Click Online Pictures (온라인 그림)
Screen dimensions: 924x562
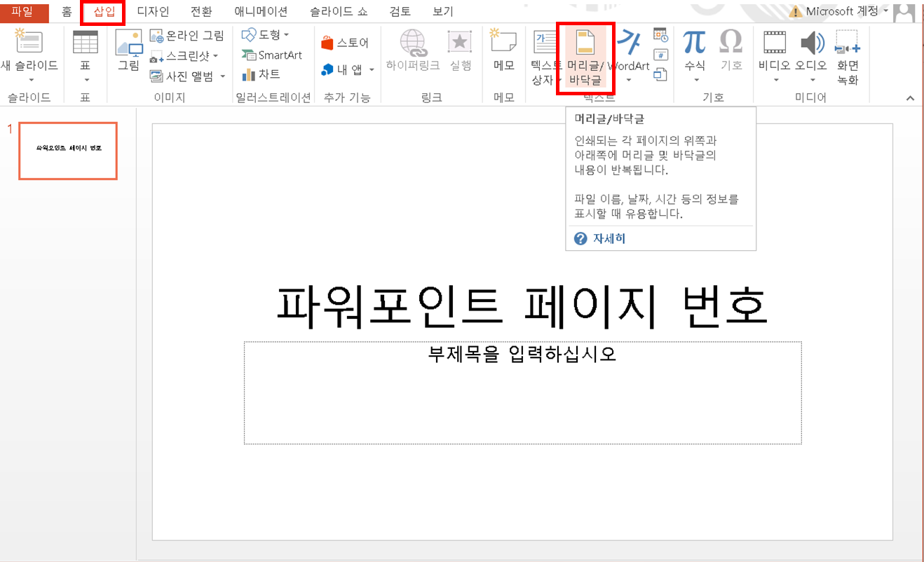click(187, 36)
